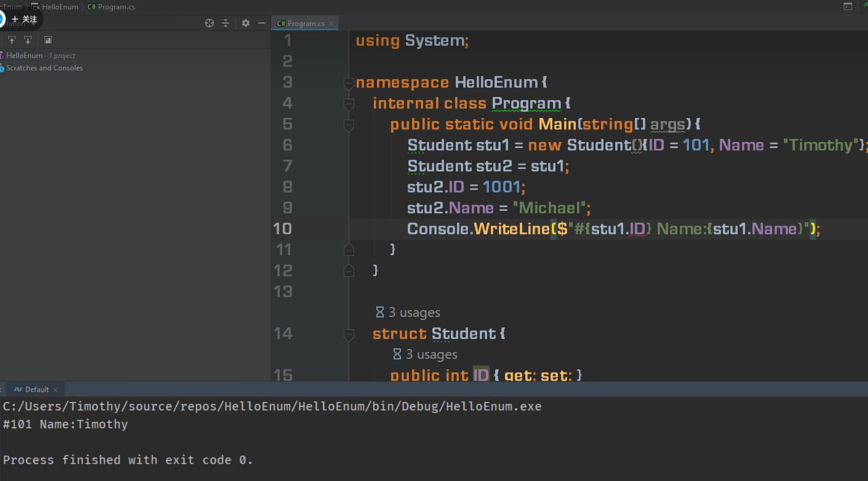Viewport: 868px width, 481px height.
Task: Collapse the Main method fold marker
Action: pyautogui.click(x=348, y=125)
